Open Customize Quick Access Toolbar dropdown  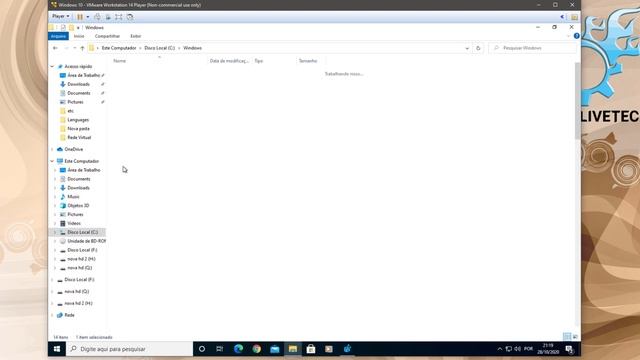[x=78, y=28]
